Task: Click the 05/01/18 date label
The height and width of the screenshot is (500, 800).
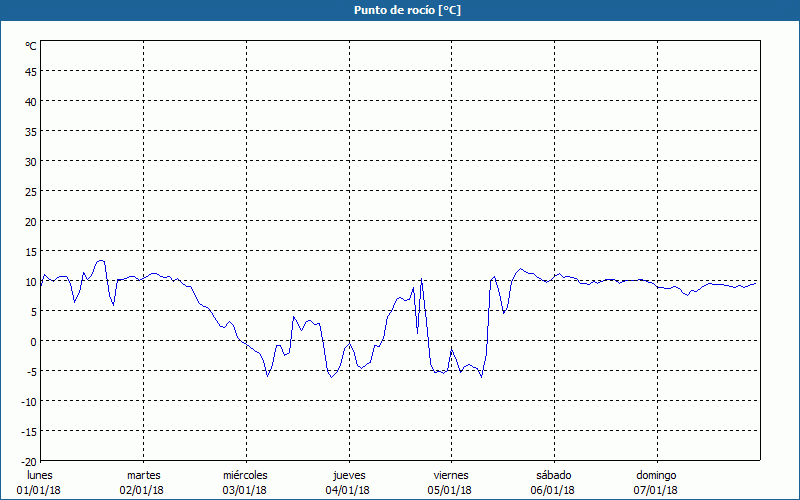Action: pos(450,490)
